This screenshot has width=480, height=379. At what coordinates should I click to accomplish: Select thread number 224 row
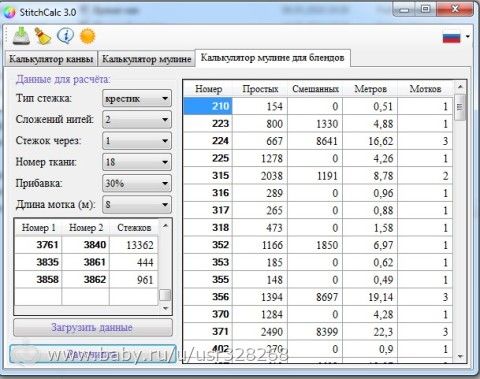point(318,141)
